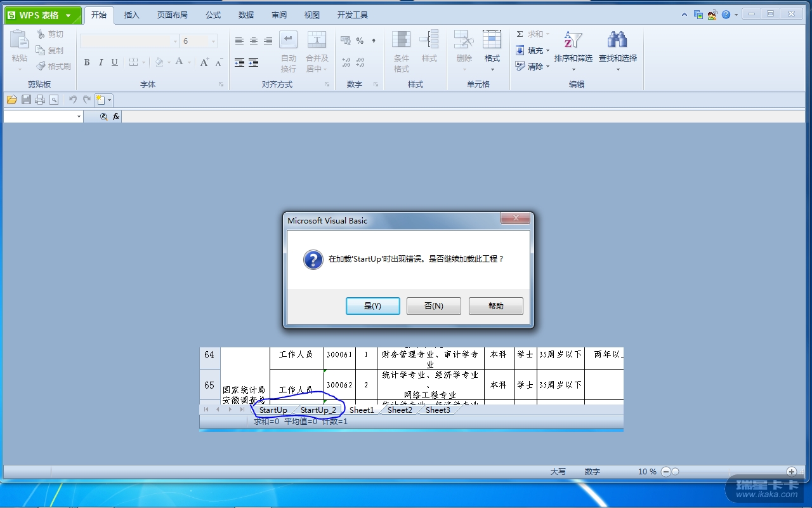The width and height of the screenshot is (812, 508).
Task: Click the formula bar input field
Action: coord(444,117)
